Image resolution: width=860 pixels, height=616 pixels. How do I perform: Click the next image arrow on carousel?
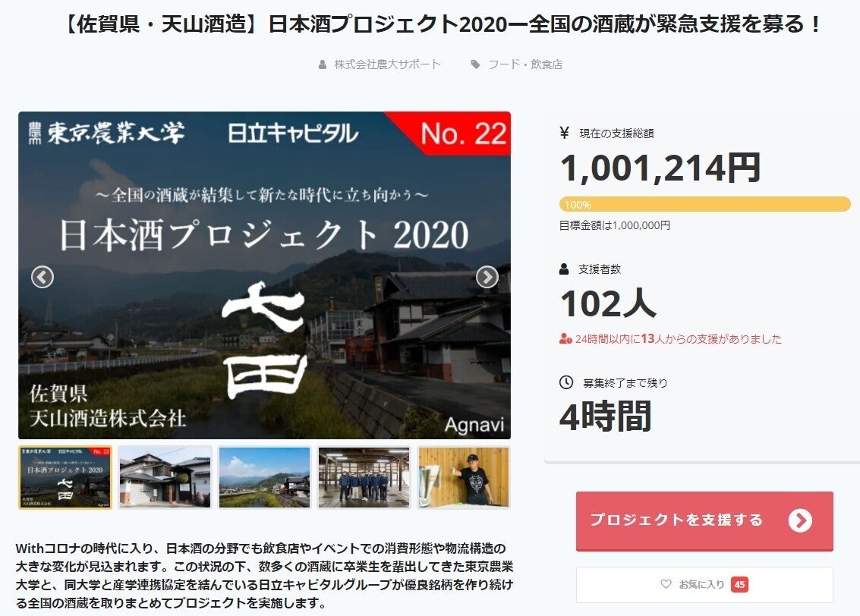487,277
